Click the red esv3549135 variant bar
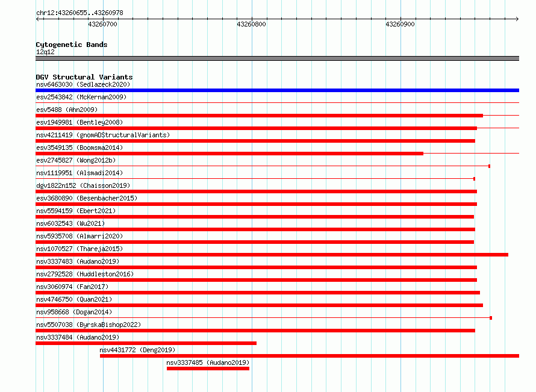The height and width of the screenshot is (392, 536). [x=229, y=154]
